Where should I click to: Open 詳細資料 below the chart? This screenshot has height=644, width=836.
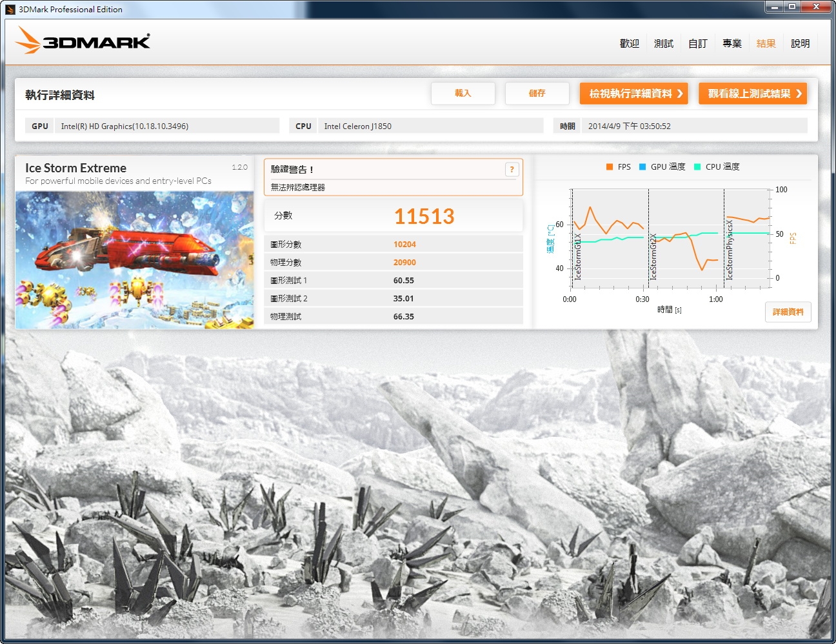point(788,312)
